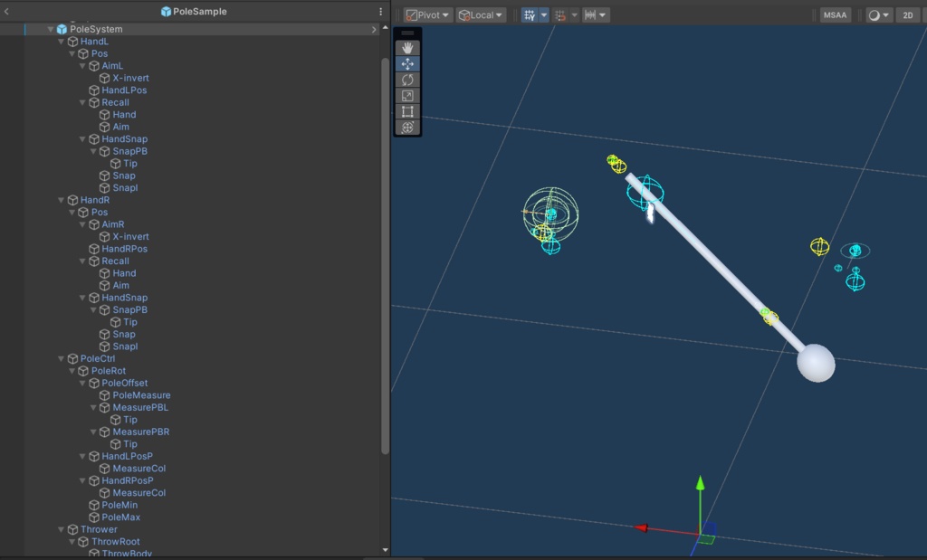The height and width of the screenshot is (560, 927).
Task: Select the PoleSample prefab title
Action: pyautogui.click(x=199, y=11)
